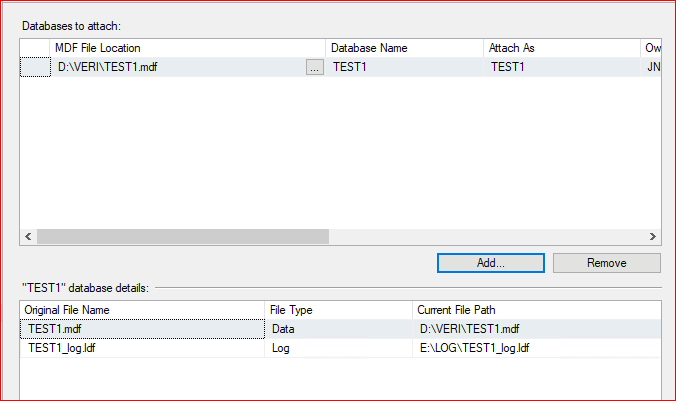This screenshot has width=676, height=401.
Task: Click the File Type column header
Action: [x=338, y=309]
